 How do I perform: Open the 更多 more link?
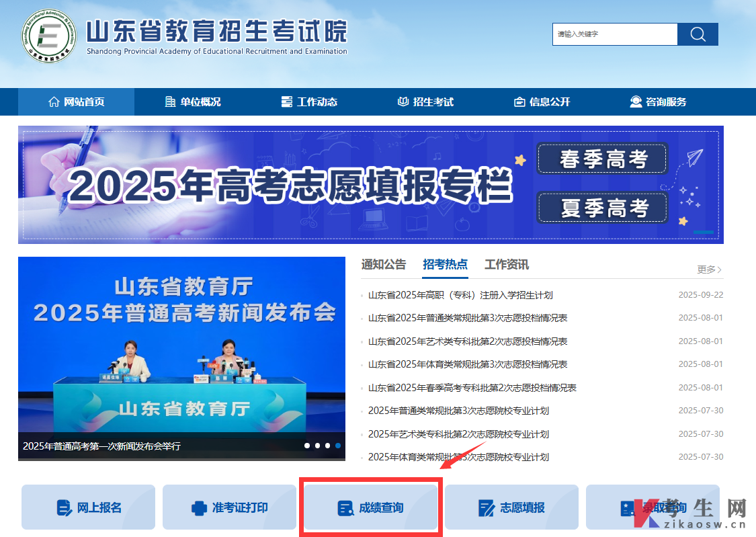tap(708, 270)
